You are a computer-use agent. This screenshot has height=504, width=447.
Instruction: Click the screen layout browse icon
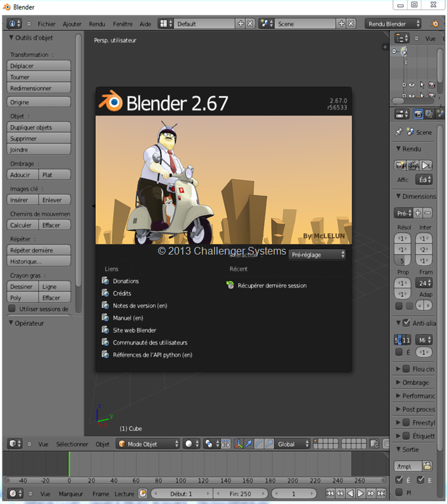tap(165, 23)
